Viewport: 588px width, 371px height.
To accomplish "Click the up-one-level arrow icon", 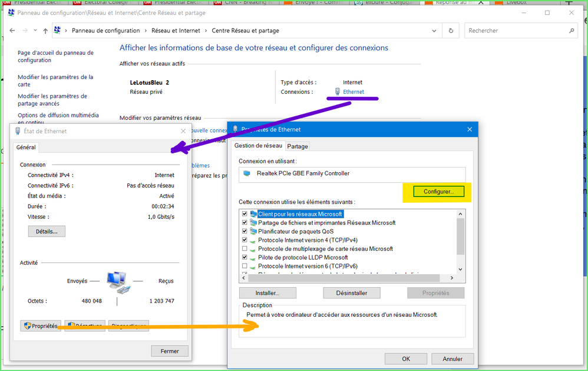I will (x=45, y=31).
